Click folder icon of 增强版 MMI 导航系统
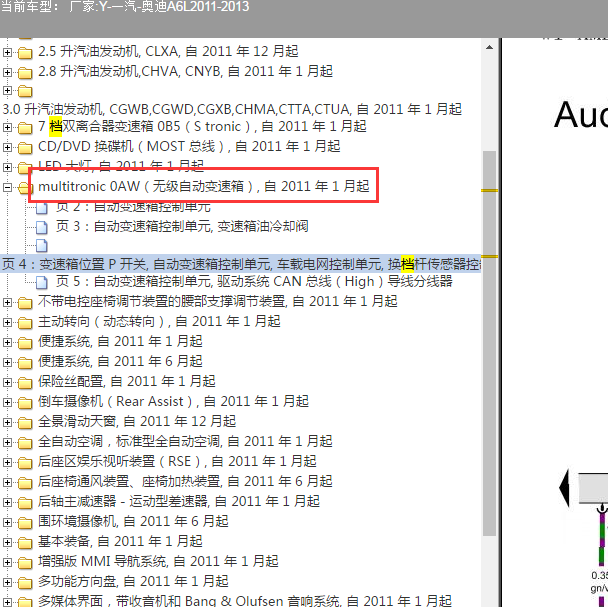 [25, 563]
